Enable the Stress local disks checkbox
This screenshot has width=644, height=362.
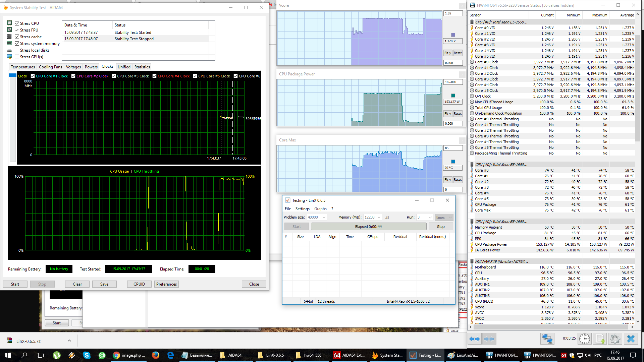point(17,50)
